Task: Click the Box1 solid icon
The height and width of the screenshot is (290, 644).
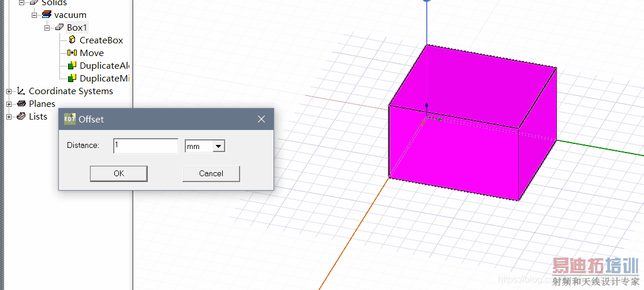Action: point(59,28)
